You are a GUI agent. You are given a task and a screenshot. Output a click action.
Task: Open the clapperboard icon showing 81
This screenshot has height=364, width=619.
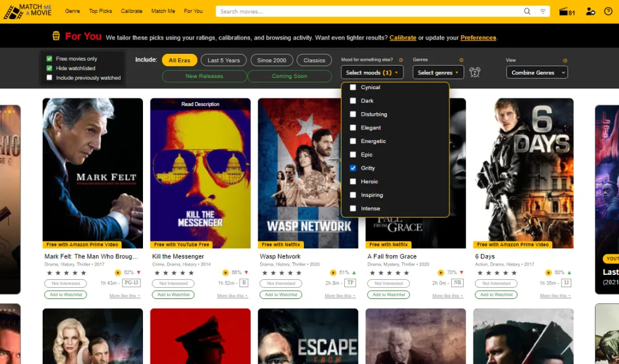pyautogui.click(x=567, y=11)
